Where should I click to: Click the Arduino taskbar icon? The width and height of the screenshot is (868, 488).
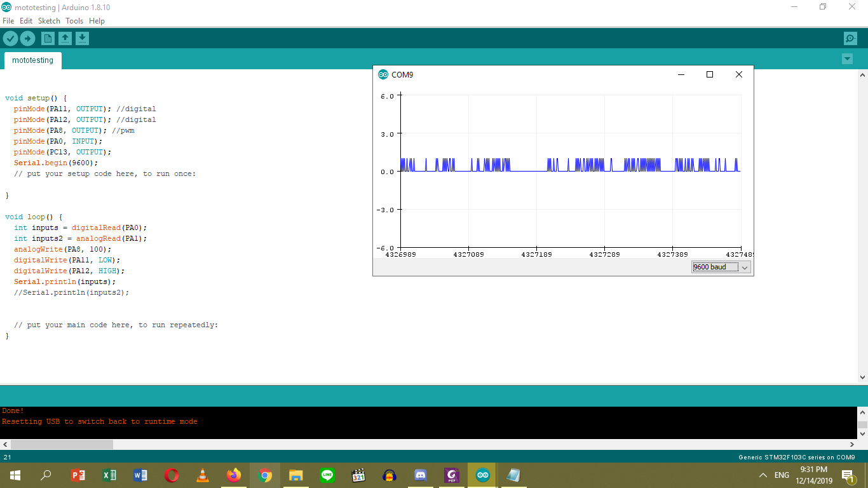click(483, 475)
